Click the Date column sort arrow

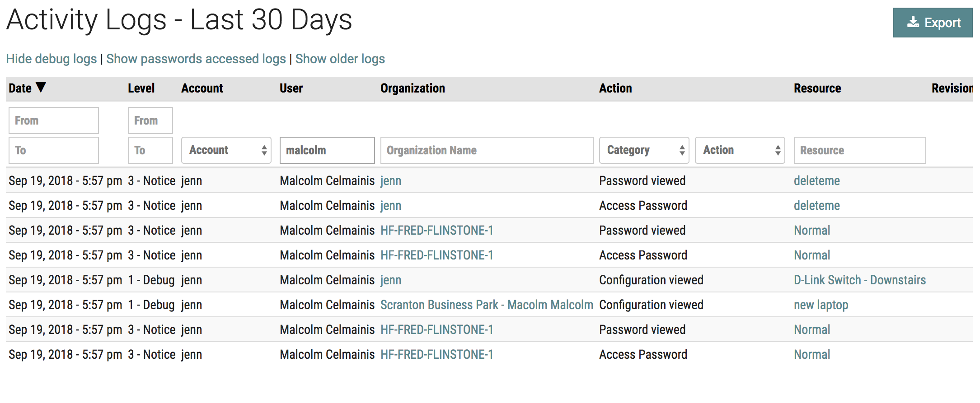point(41,88)
